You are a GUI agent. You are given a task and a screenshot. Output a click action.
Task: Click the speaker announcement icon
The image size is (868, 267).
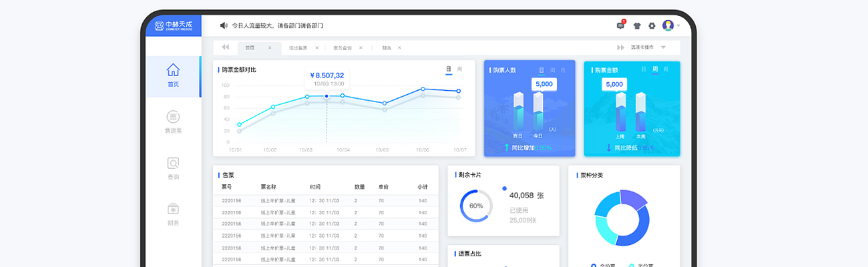(224, 25)
